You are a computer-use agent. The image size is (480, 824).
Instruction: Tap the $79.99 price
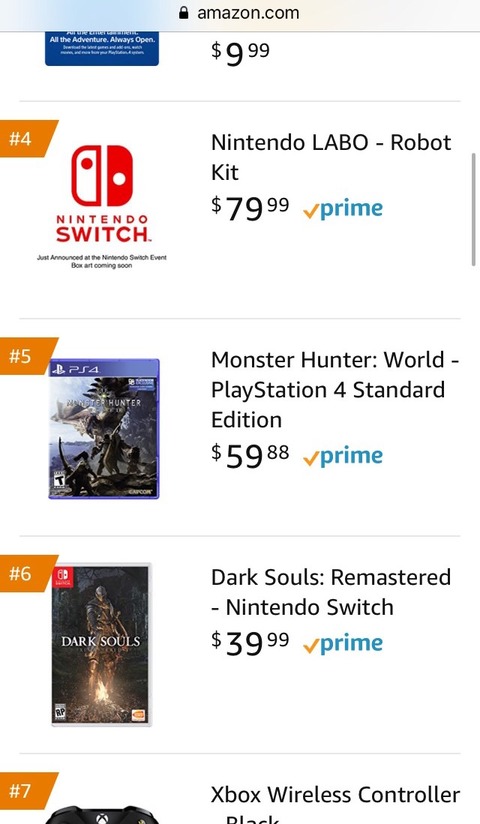pos(250,209)
